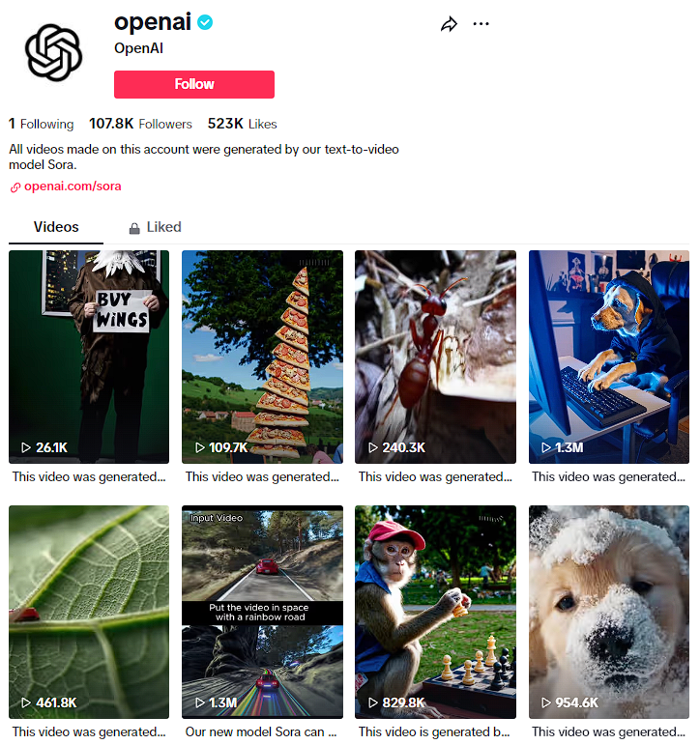The image size is (700, 745).
Task: Click the share arrow icon
Action: [449, 24]
